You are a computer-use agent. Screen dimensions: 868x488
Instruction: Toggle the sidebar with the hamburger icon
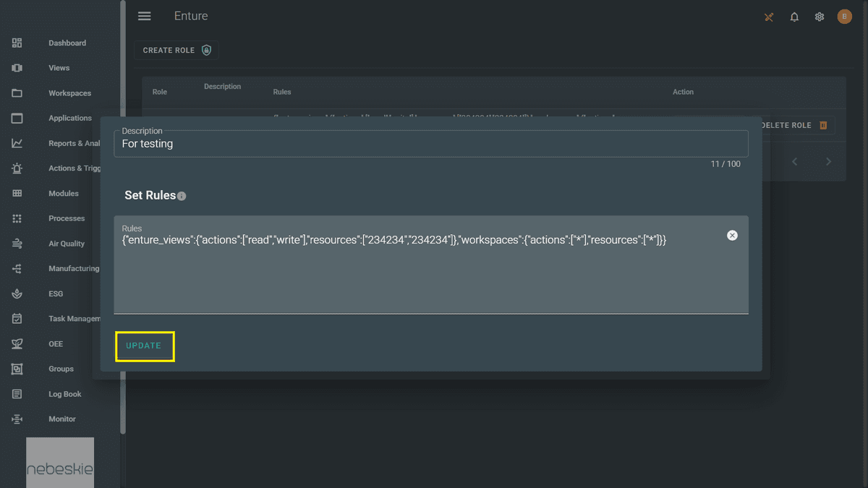click(144, 16)
